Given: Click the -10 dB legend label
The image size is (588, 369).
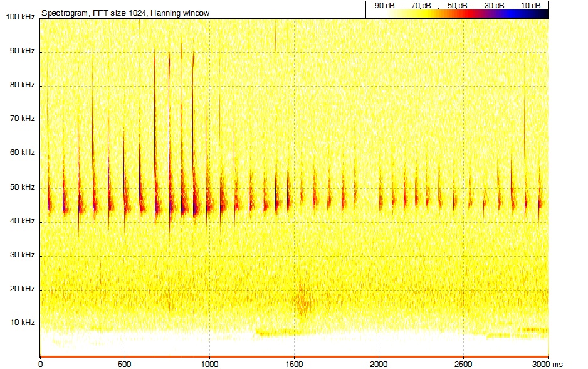Looking at the screenshot, I should coord(530,5).
